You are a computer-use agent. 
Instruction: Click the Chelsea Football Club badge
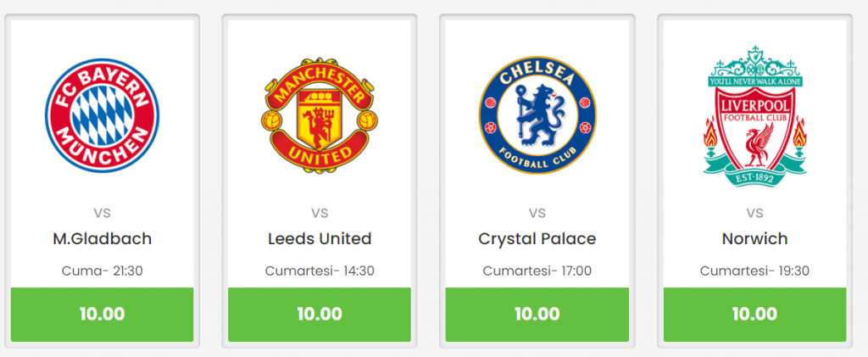point(537,115)
